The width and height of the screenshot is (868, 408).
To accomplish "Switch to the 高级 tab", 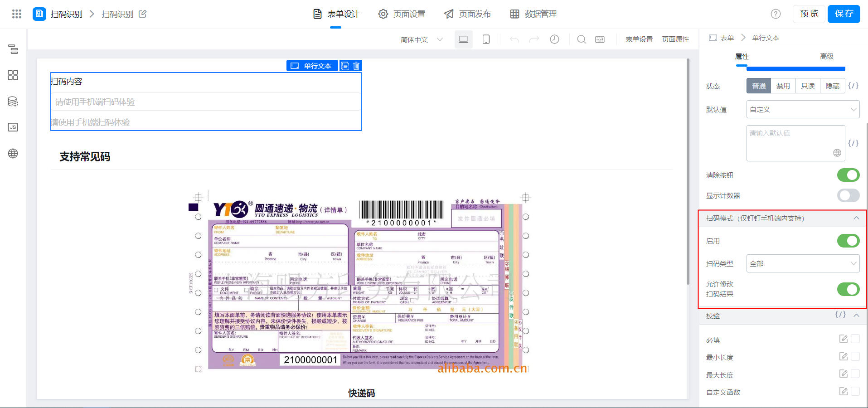I will (x=827, y=57).
